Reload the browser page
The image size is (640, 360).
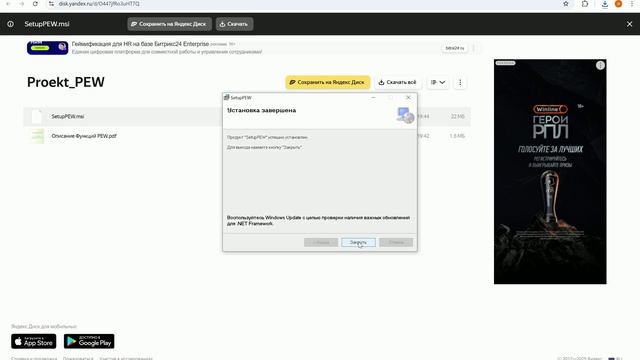(35, 4)
